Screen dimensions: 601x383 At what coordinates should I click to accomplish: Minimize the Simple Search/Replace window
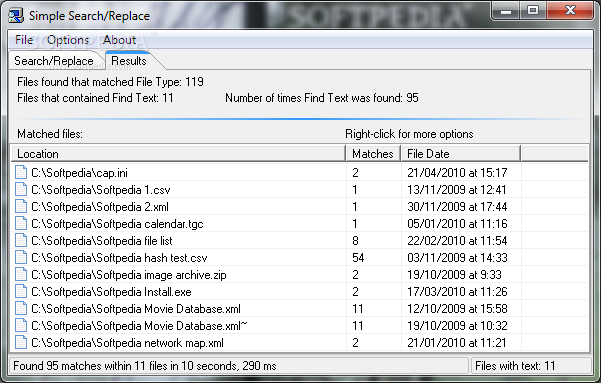506,11
